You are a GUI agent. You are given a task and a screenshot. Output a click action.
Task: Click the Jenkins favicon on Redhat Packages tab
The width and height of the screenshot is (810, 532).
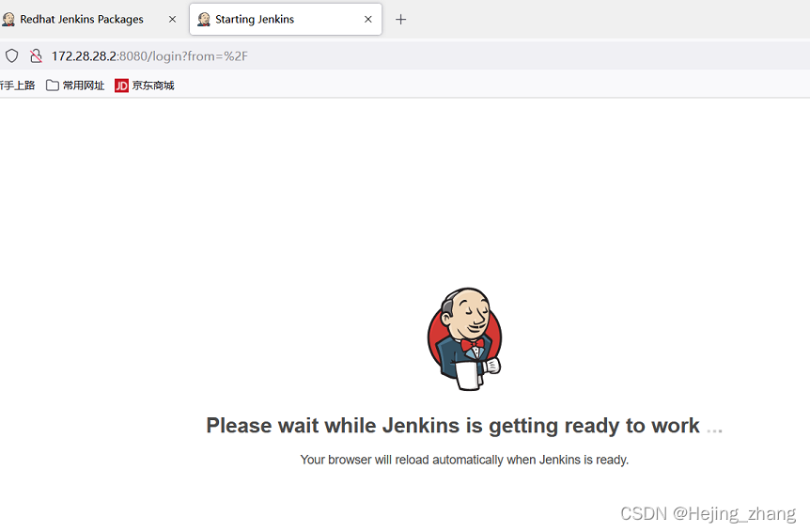pyautogui.click(x=8, y=20)
